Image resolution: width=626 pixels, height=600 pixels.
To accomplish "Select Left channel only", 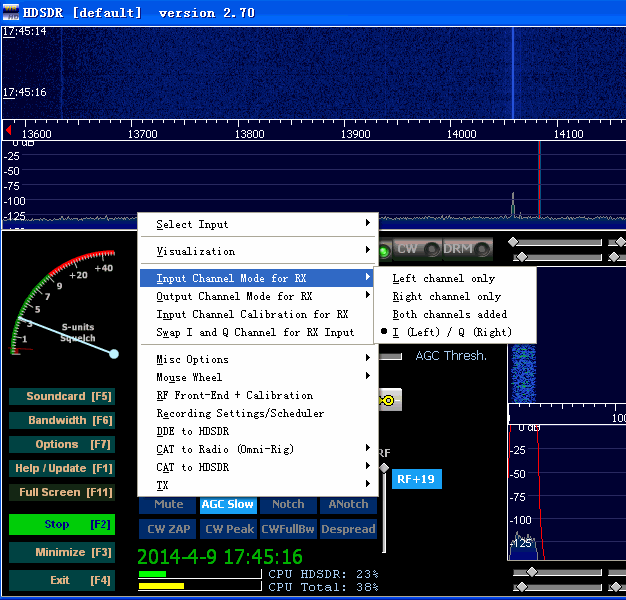I will click(455, 278).
